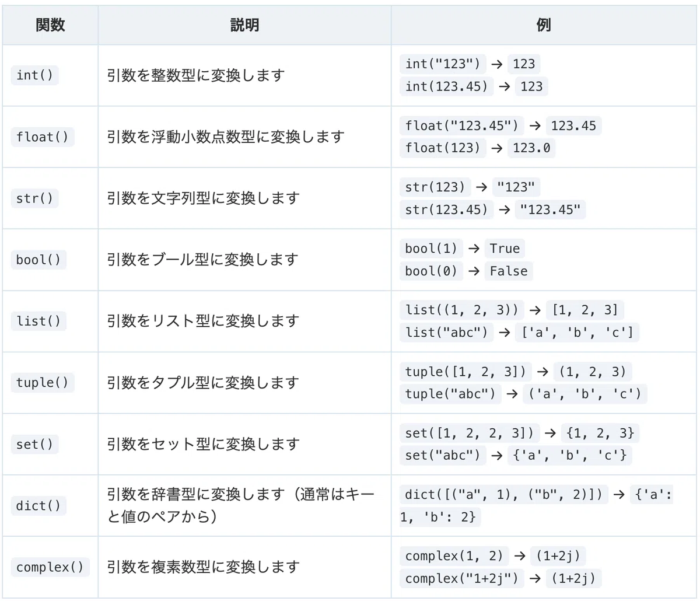Click the 関数 column header

coord(50,25)
